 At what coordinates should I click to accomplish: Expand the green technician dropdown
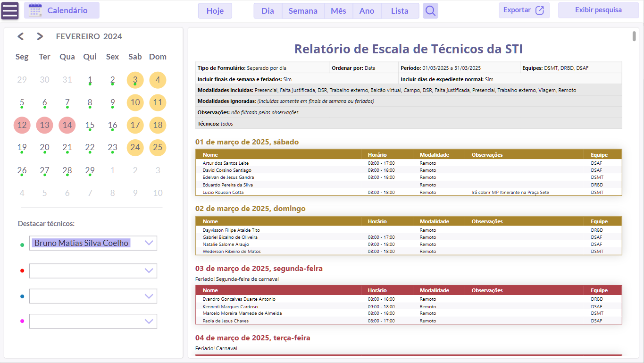(x=149, y=243)
